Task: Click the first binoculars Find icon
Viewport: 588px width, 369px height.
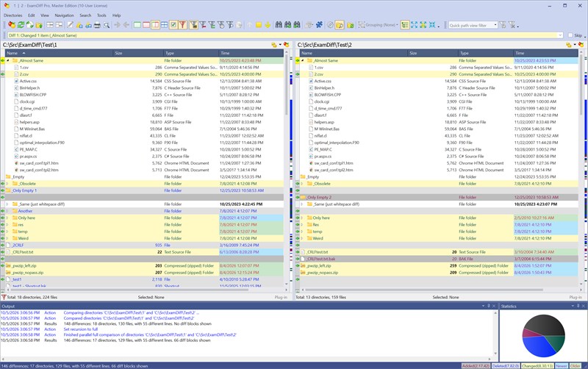Action: pos(279,25)
